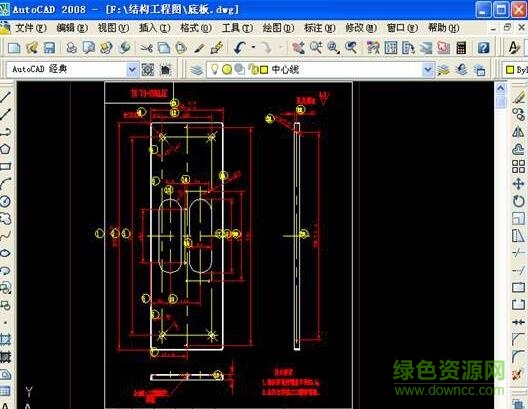Image resolution: width=528 pixels, height=409 pixels.
Task: Select the Fillet modify tool
Action: (x=519, y=356)
